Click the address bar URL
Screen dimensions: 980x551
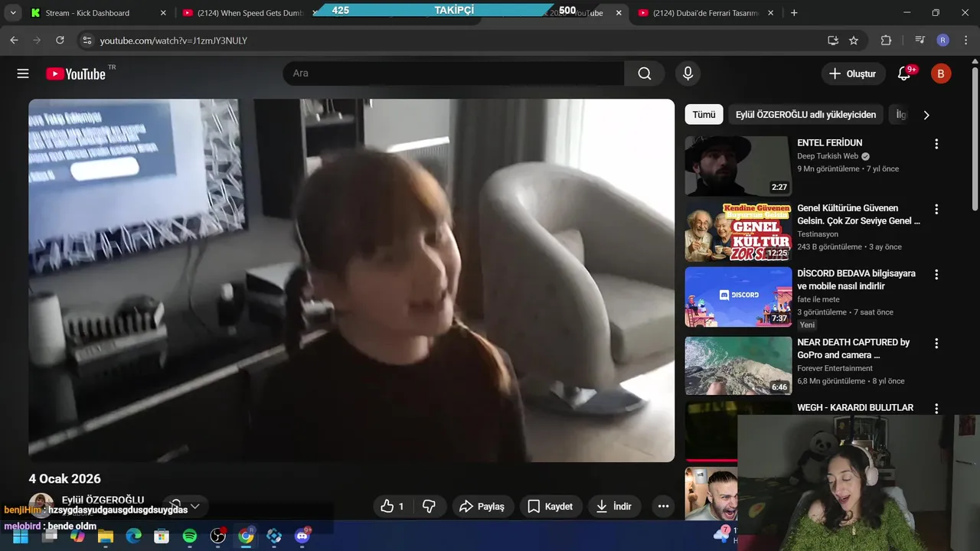(x=174, y=41)
